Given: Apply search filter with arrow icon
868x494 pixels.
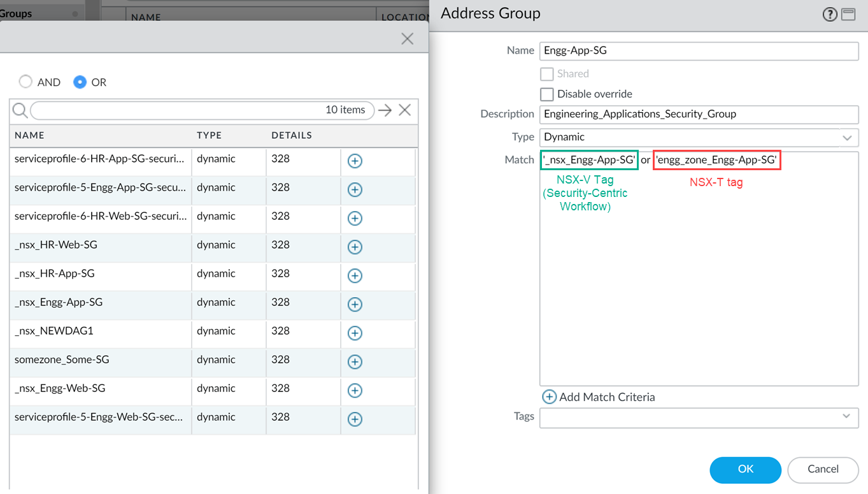Looking at the screenshot, I should coord(385,110).
